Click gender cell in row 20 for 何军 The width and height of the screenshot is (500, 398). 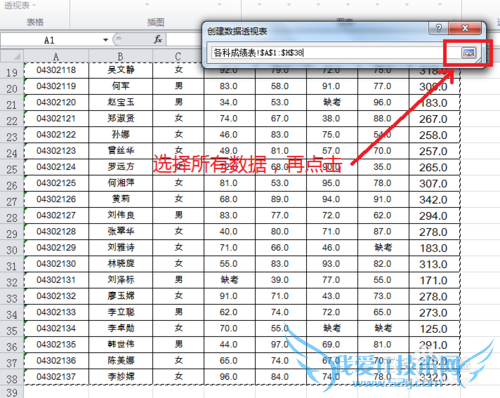click(179, 86)
